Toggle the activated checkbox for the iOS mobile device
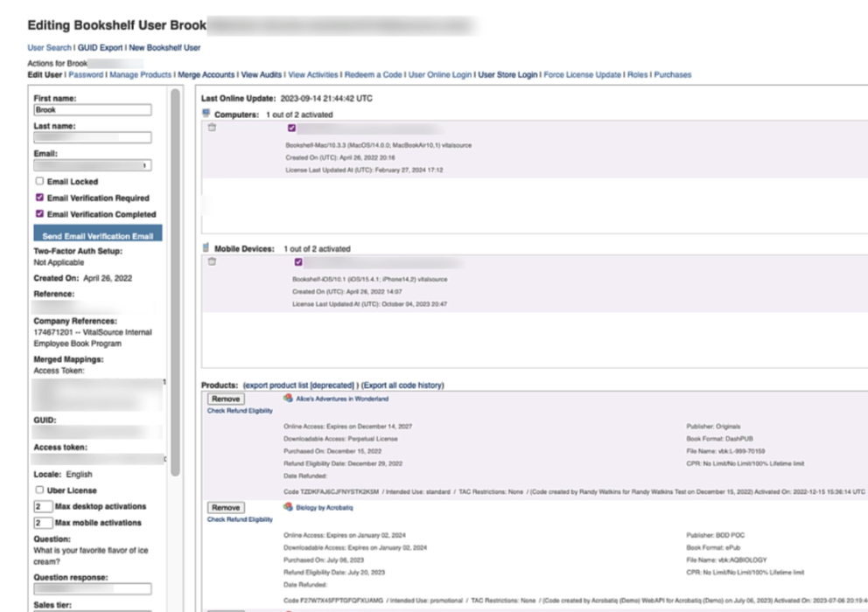This screenshot has width=868, height=612. coord(298,262)
